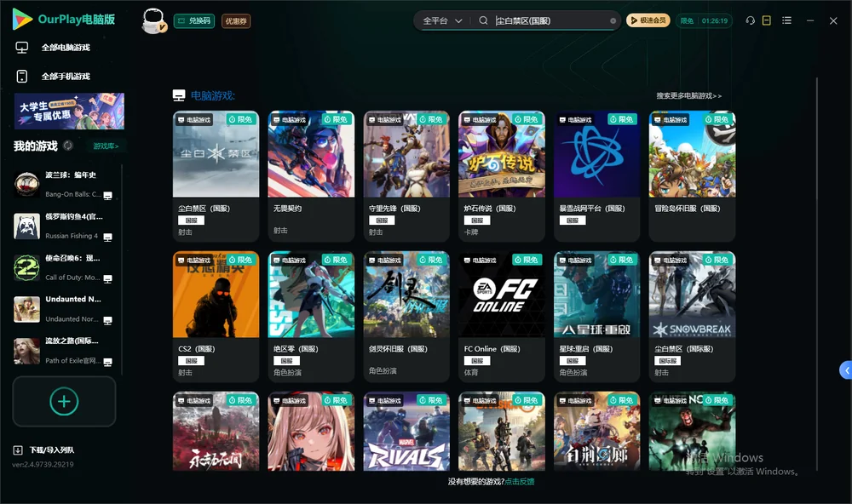852x504 pixels.
Task: Select 流放之路(国际服) in my games
Action: click(x=64, y=351)
